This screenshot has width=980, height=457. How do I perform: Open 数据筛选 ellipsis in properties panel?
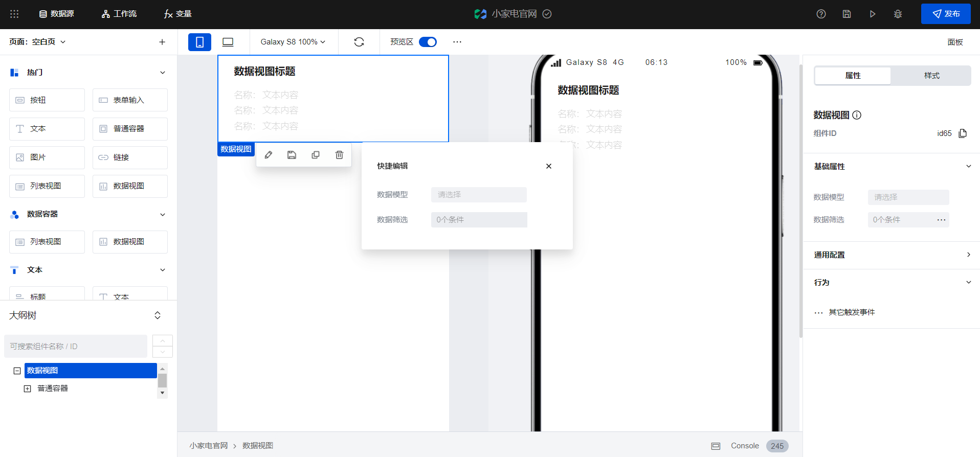click(x=941, y=220)
